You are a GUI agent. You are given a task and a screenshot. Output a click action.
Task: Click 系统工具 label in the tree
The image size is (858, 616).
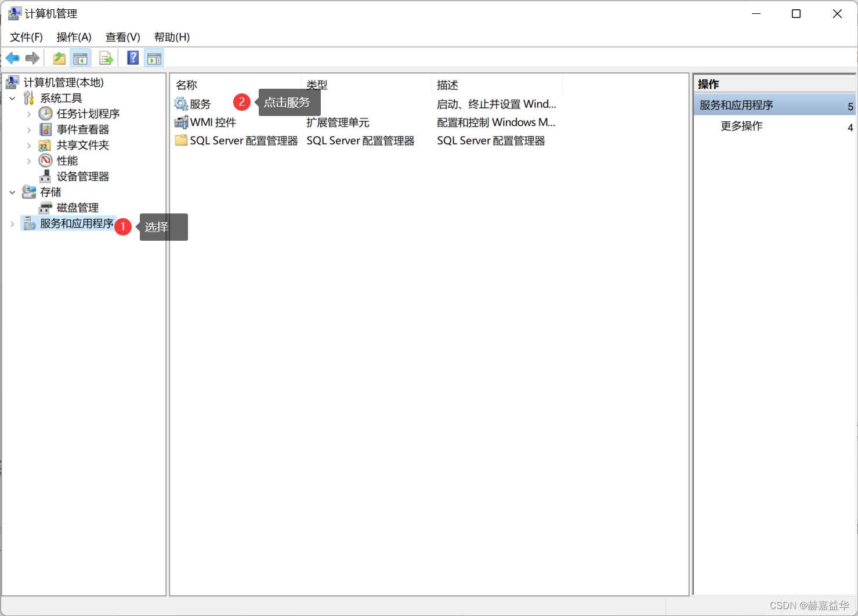(x=61, y=98)
